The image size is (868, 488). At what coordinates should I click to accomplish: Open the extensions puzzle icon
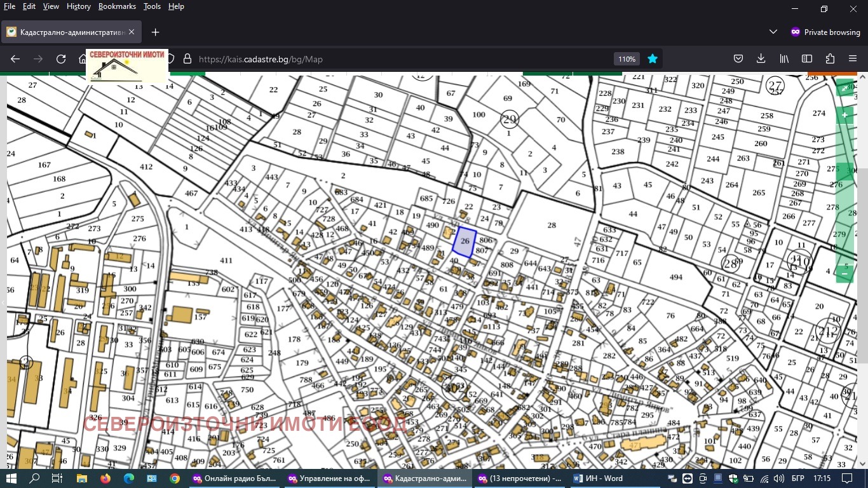(830, 59)
